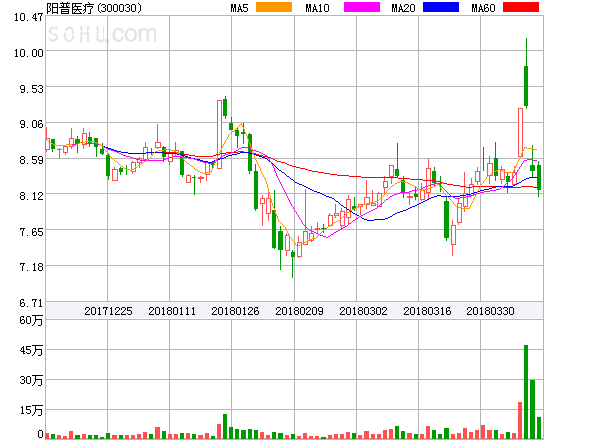Click the MA10 legend label

point(317,8)
